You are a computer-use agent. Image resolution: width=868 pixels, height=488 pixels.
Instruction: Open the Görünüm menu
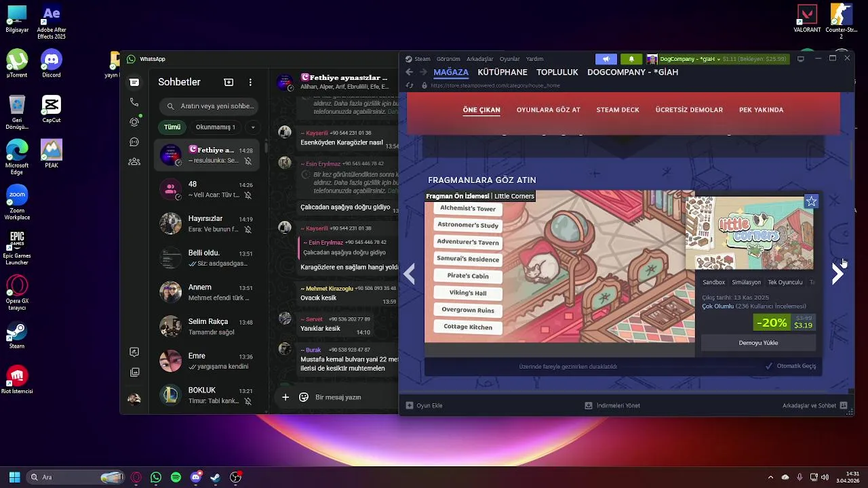pyautogui.click(x=448, y=59)
